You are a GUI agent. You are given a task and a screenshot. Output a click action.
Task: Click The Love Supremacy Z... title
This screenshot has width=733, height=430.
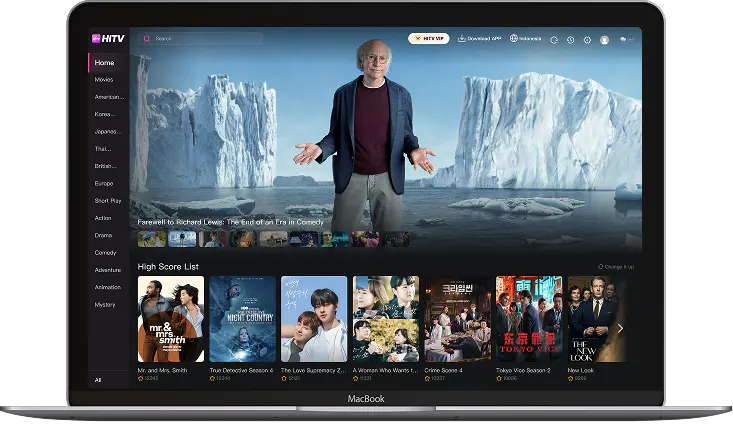coord(314,370)
